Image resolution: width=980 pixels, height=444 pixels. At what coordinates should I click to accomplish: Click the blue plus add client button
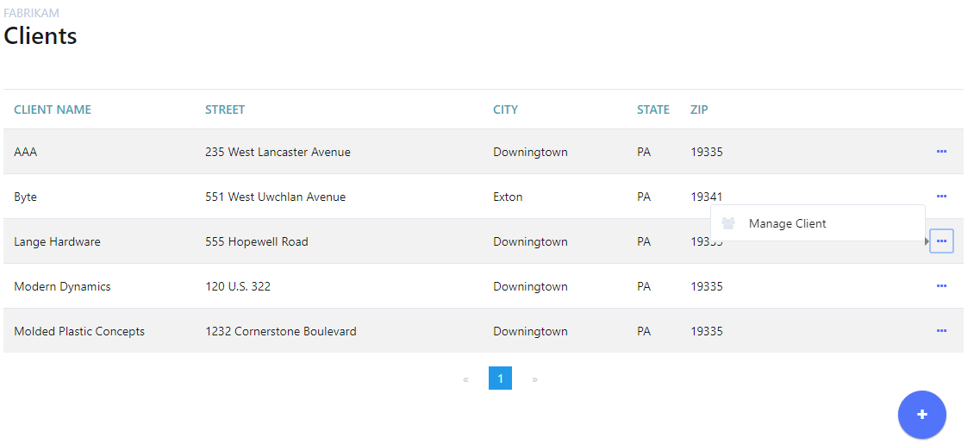[921, 415]
